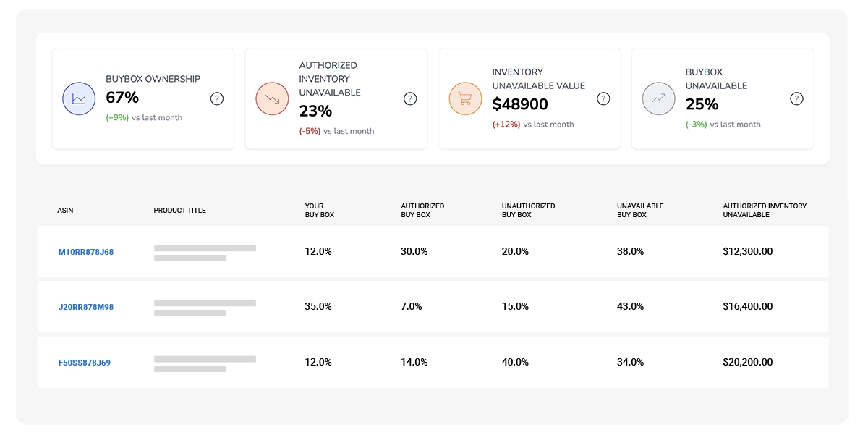Image resolution: width=868 pixels, height=443 pixels.
Task: Click the Buybox Ownership line chart icon
Action: point(79,98)
